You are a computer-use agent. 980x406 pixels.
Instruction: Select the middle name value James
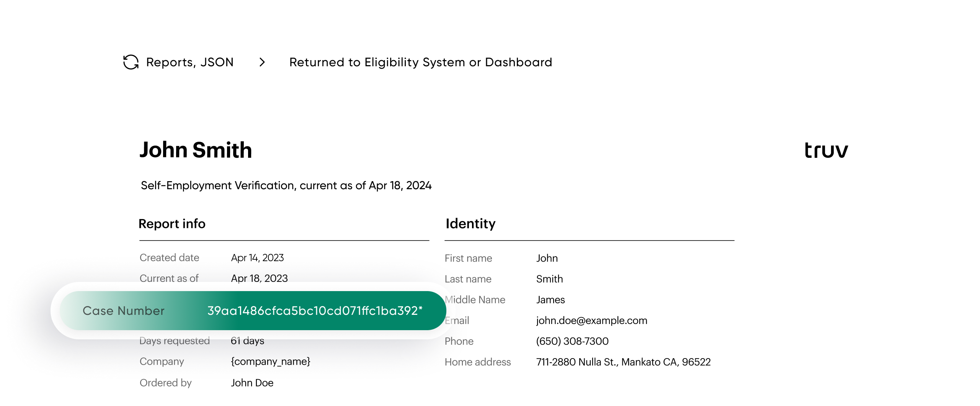pyautogui.click(x=550, y=300)
